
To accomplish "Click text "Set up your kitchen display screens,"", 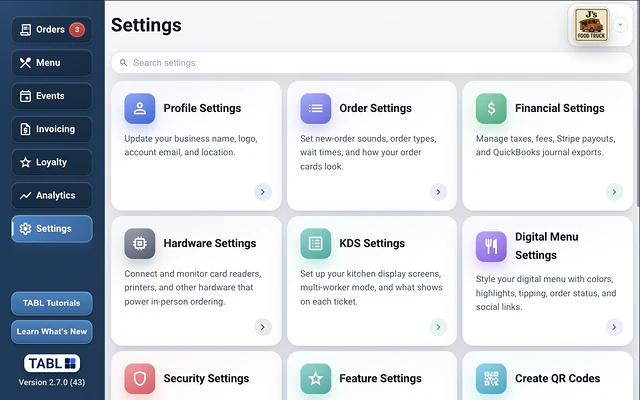I will click(x=371, y=274).
